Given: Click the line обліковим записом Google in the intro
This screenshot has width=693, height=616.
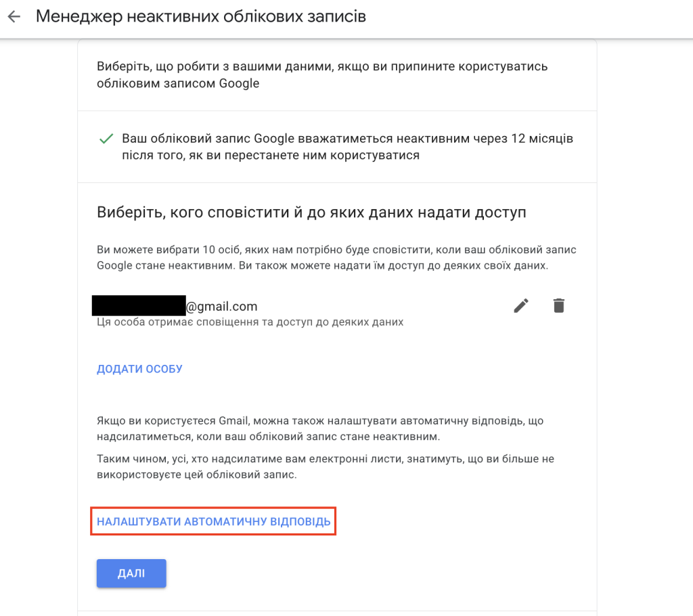Looking at the screenshot, I should [178, 83].
